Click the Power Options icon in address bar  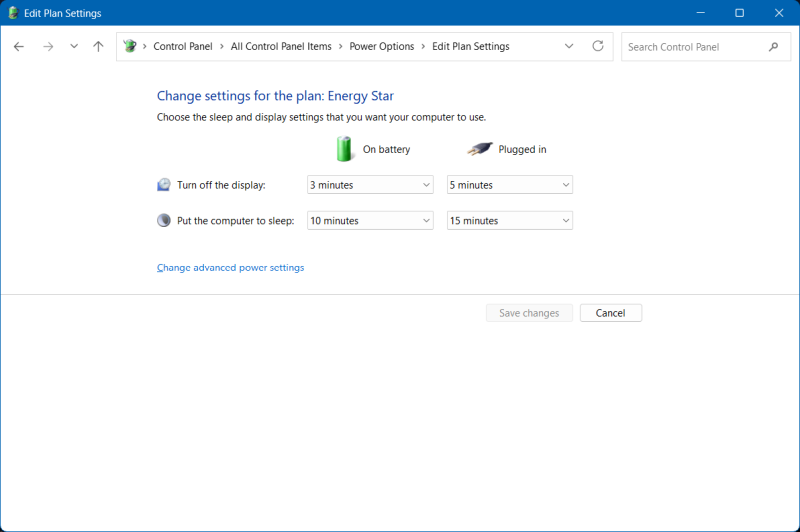coord(130,47)
